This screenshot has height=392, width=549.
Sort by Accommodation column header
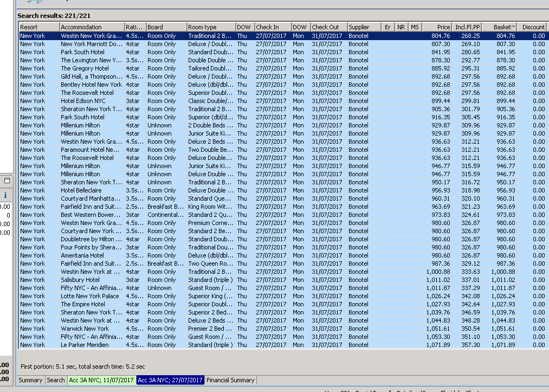click(92, 27)
